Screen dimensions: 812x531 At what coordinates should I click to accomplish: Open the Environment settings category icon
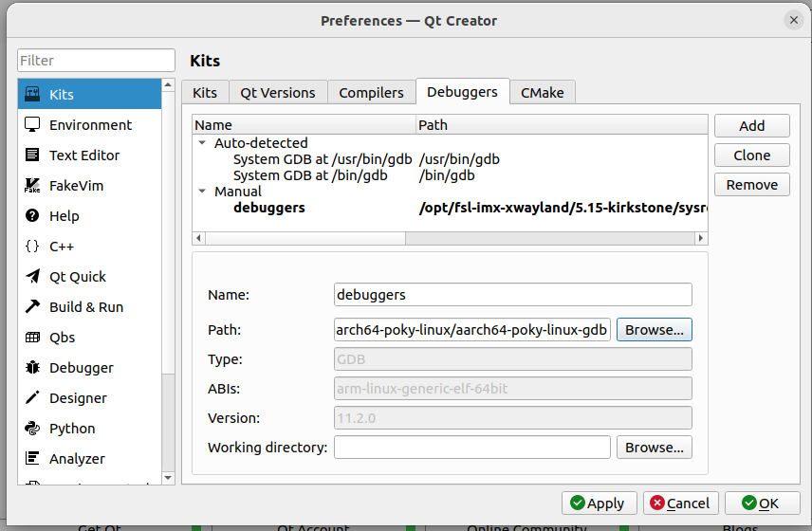[x=32, y=125]
